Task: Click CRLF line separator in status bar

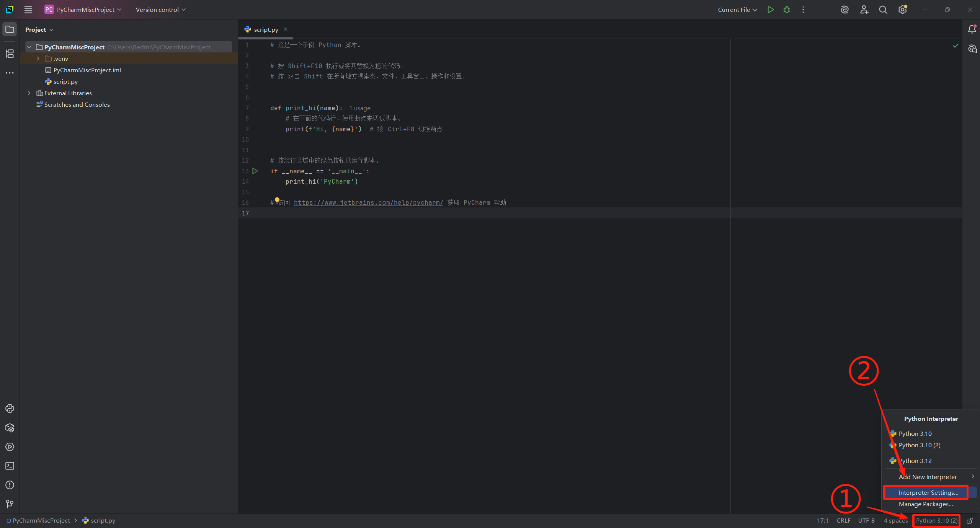Action: [843, 521]
